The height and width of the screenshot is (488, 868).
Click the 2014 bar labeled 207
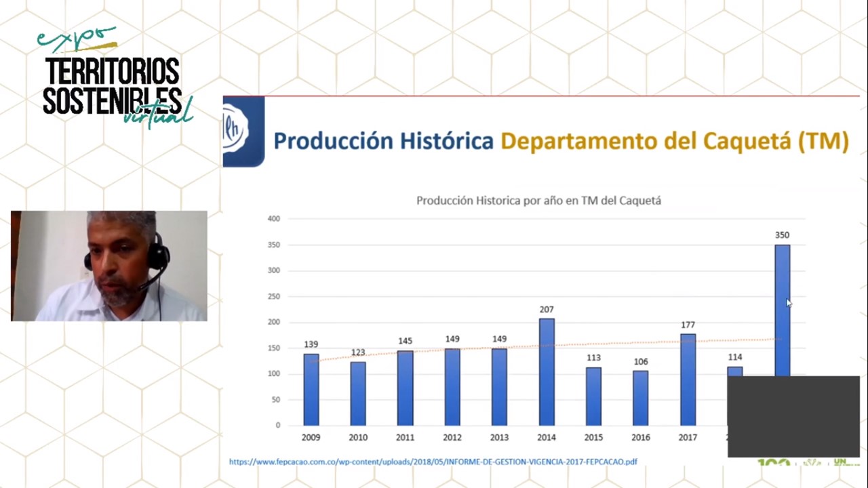point(547,371)
